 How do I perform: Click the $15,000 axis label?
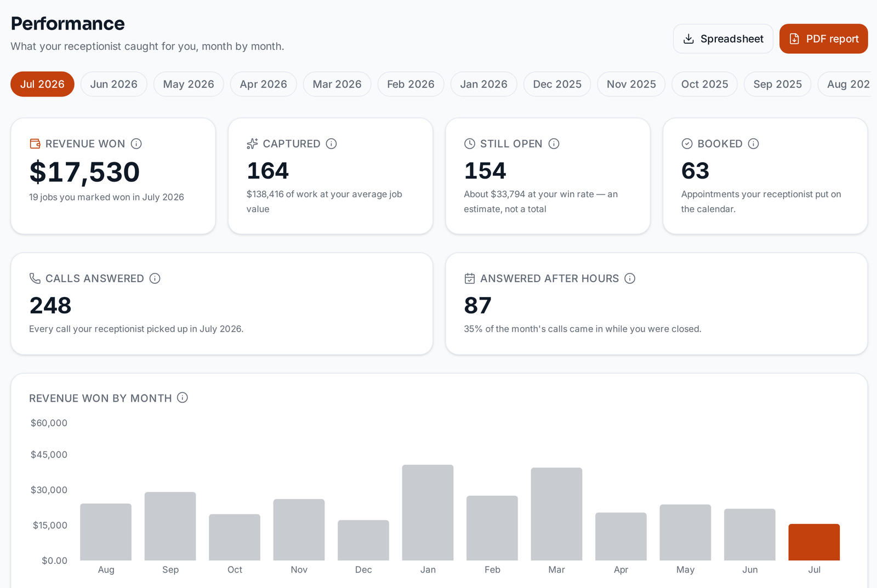click(50, 525)
